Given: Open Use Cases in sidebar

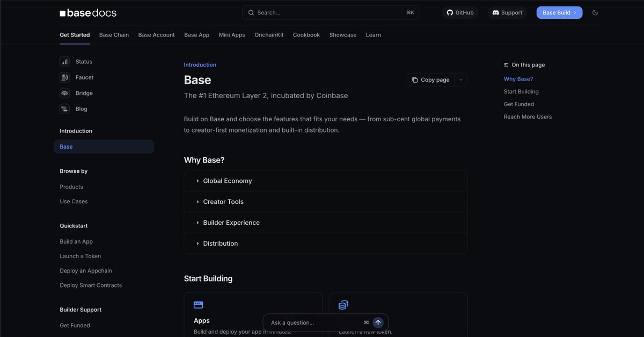Looking at the screenshot, I should click(74, 201).
